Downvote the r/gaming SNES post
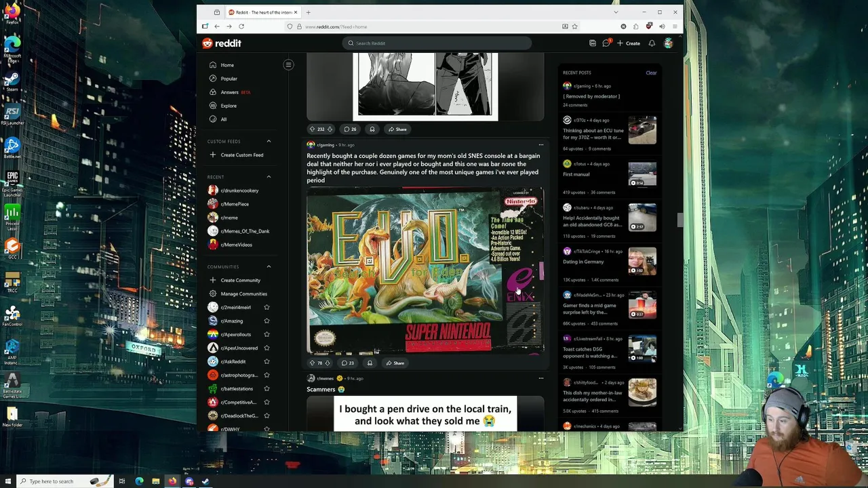Image resolution: width=868 pixels, height=488 pixels. [x=328, y=363]
